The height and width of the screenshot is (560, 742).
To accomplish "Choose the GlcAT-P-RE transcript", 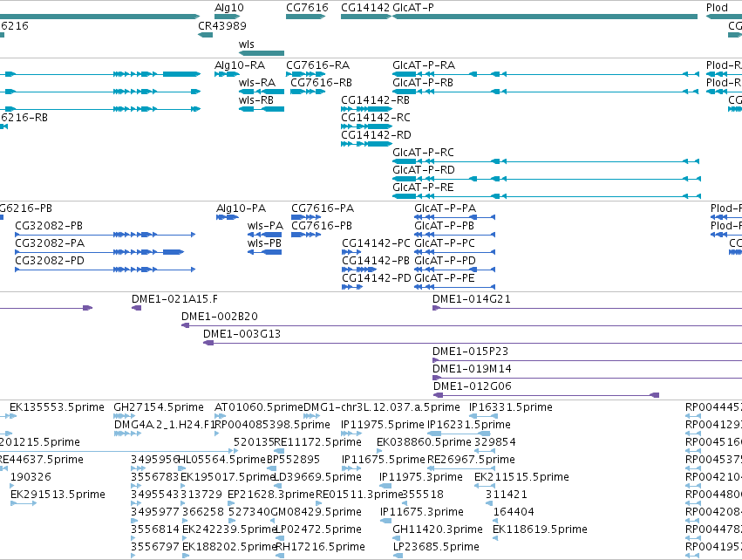I will pyautogui.click(x=547, y=196).
